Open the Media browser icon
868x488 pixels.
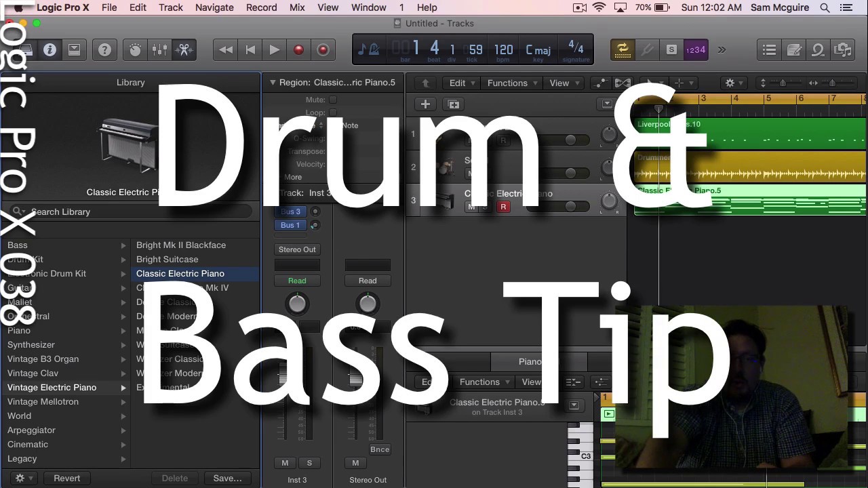click(x=843, y=49)
